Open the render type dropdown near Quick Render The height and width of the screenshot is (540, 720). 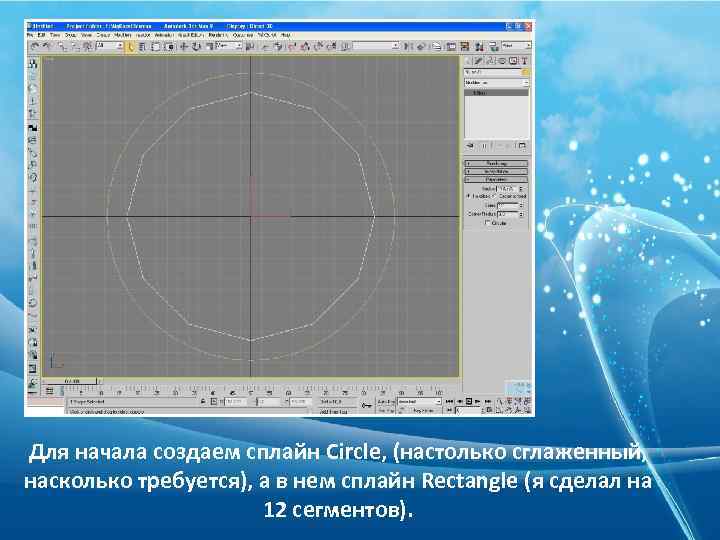pos(516,45)
